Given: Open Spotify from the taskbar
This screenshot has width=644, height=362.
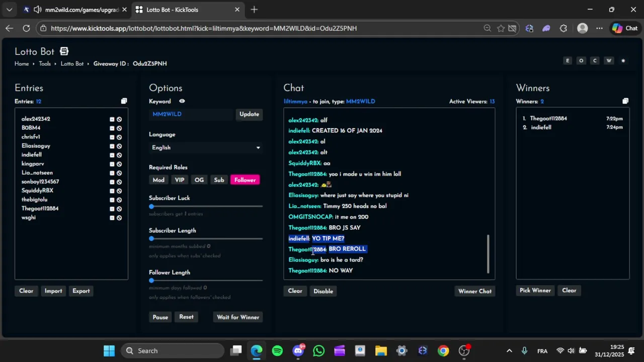Looking at the screenshot, I should [277, 350].
